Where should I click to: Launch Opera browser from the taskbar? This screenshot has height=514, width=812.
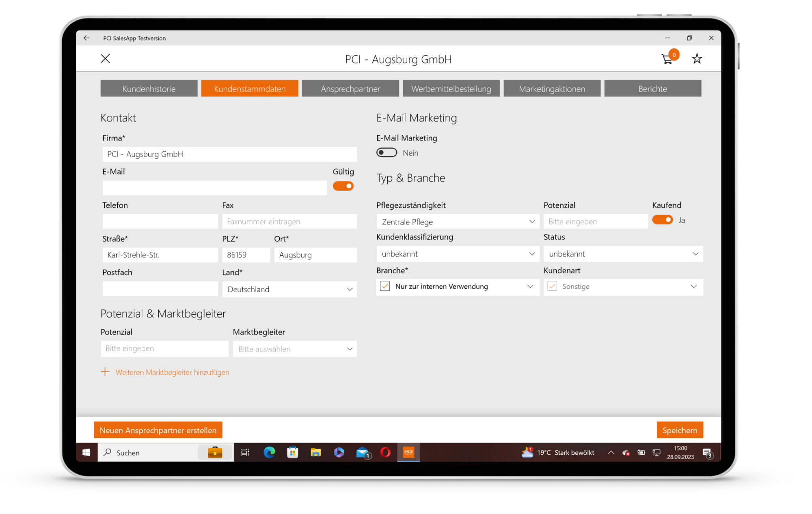coord(385,452)
